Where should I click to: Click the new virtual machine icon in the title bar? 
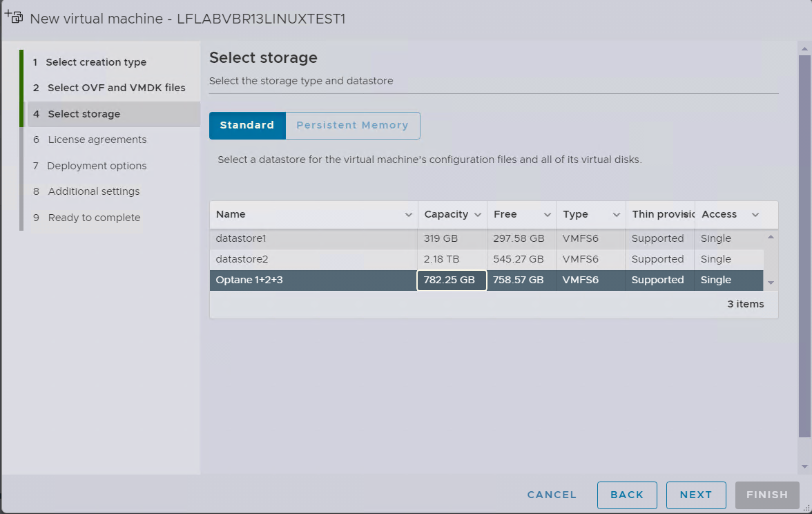[14, 17]
